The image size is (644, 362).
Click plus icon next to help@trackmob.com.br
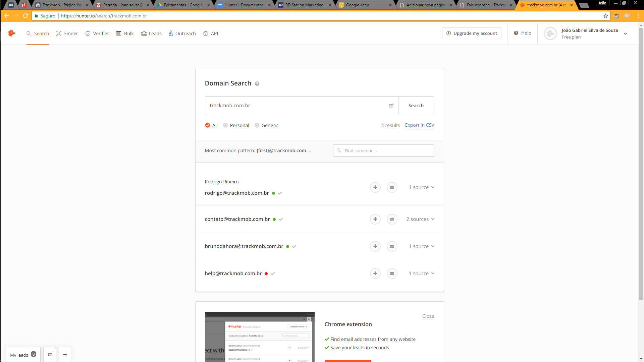[x=375, y=274]
